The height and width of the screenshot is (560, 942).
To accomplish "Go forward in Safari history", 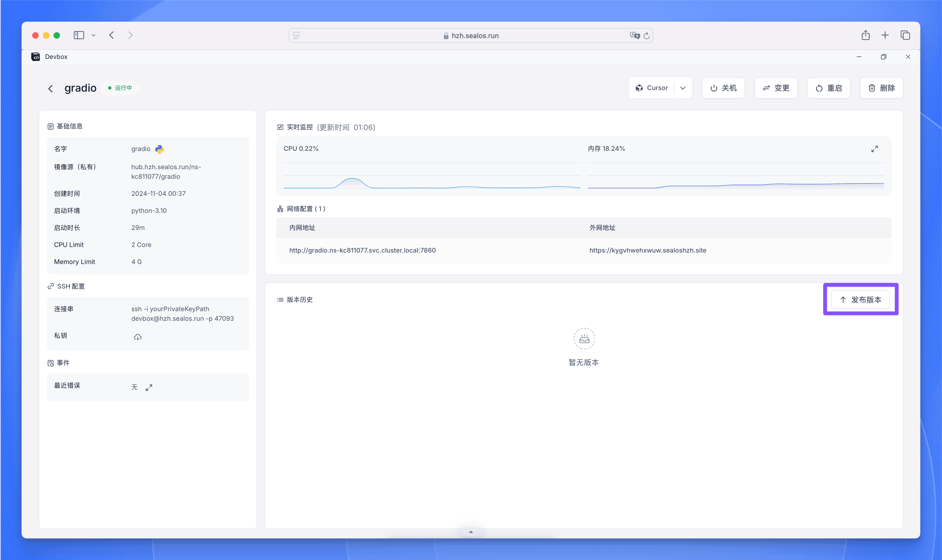I will [x=130, y=35].
